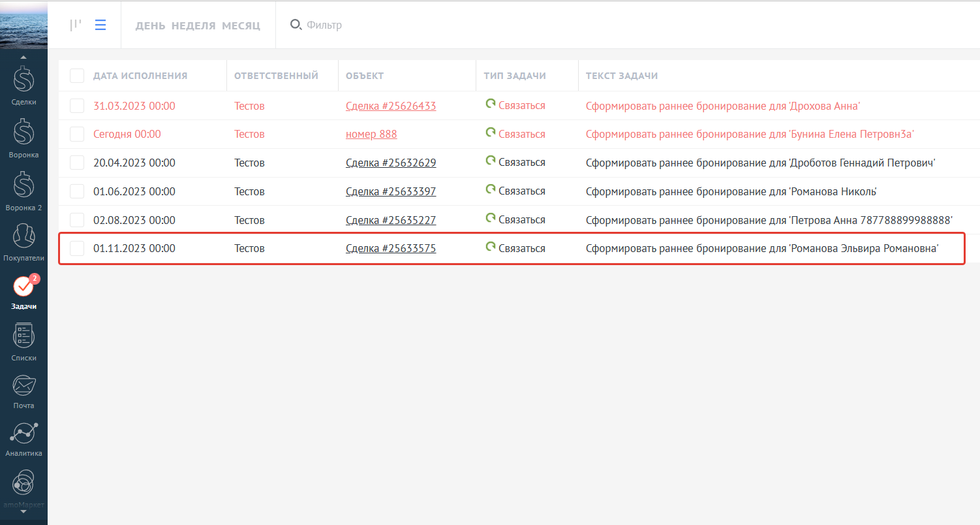Open Почта mail icon
The width and height of the screenshot is (980, 525).
pyautogui.click(x=23, y=387)
